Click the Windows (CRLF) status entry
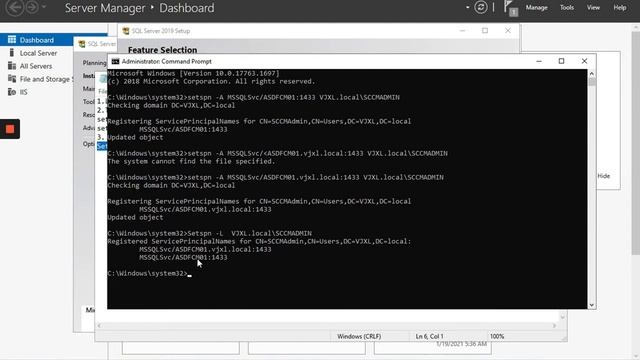The width and height of the screenshot is (640, 360). click(359, 336)
